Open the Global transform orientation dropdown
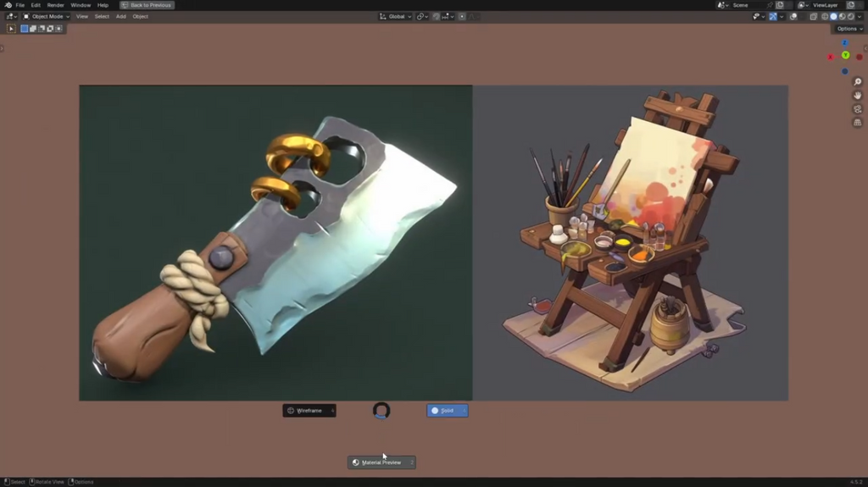868x487 pixels. [x=395, y=17]
